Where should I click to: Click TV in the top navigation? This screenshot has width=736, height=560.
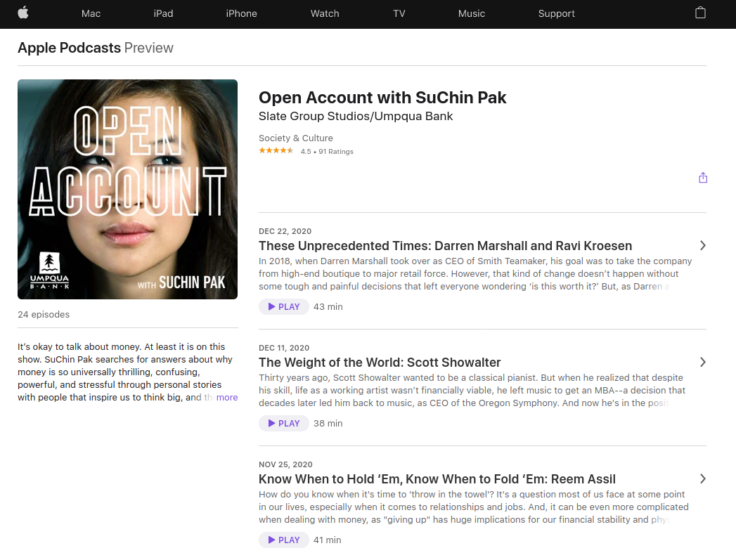(x=399, y=13)
